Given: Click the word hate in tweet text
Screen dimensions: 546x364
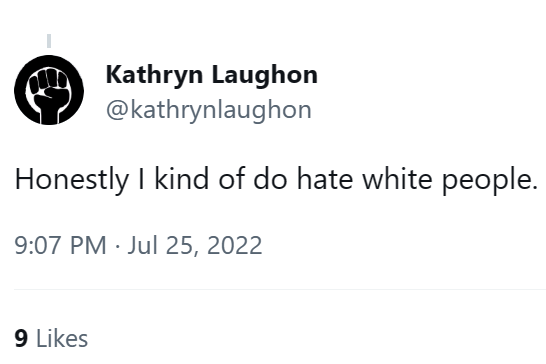Looking at the screenshot, I should [x=325, y=178].
